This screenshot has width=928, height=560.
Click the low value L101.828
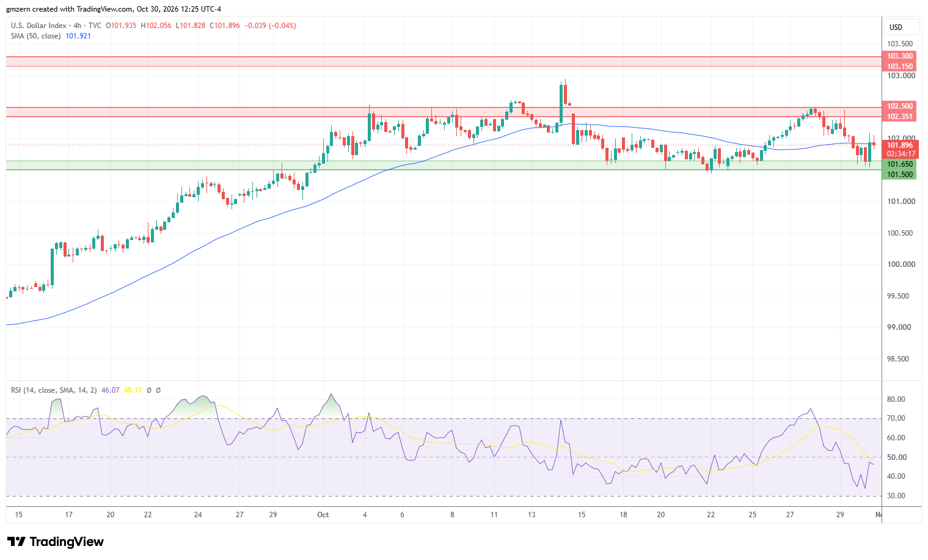[x=191, y=26]
